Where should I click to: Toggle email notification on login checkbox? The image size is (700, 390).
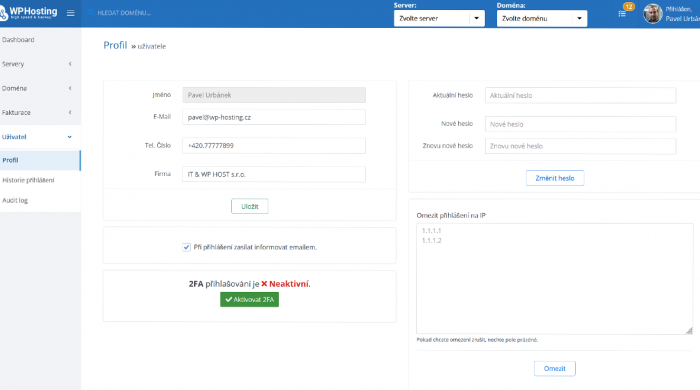pos(186,247)
